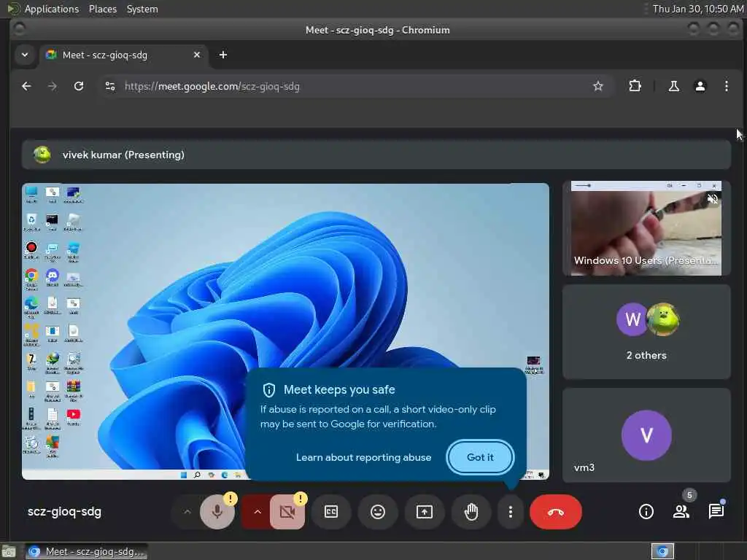Viewport: 747px width, 560px height.
Task: Open Learn about reporting abuse link
Action: [363, 458]
